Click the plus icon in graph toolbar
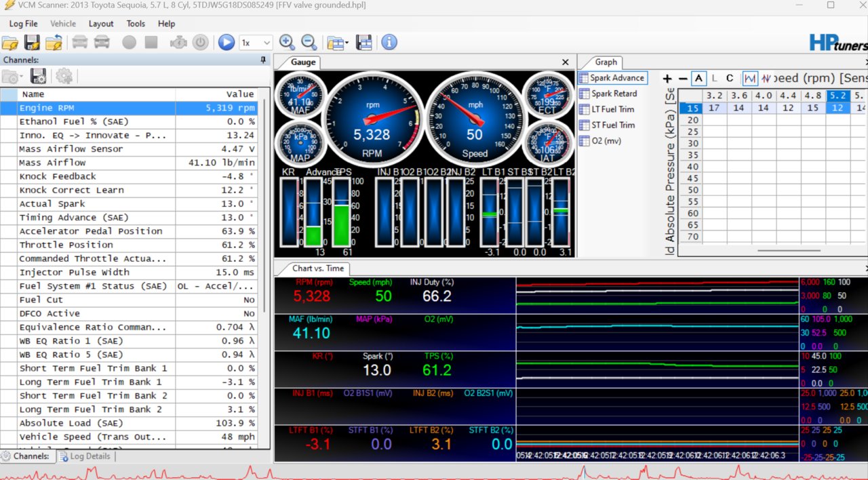The width and height of the screenshot is (868, 480). tap(667, 79)
